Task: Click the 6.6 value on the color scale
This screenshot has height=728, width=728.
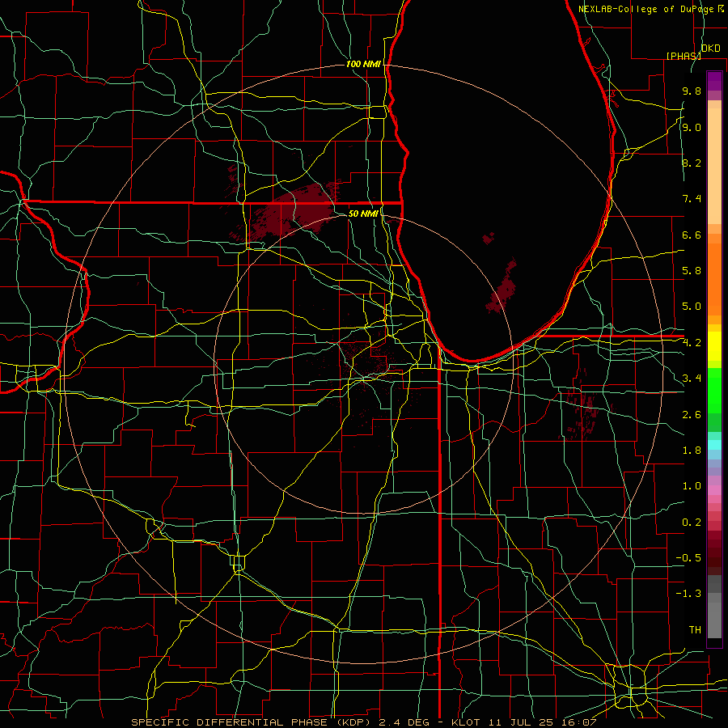Action: coord(692,235)
